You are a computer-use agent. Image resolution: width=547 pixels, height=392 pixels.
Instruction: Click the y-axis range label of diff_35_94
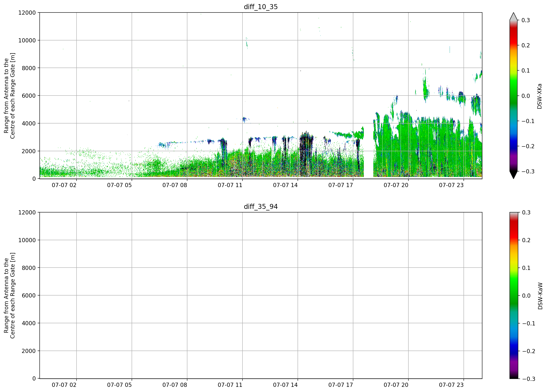9,295
